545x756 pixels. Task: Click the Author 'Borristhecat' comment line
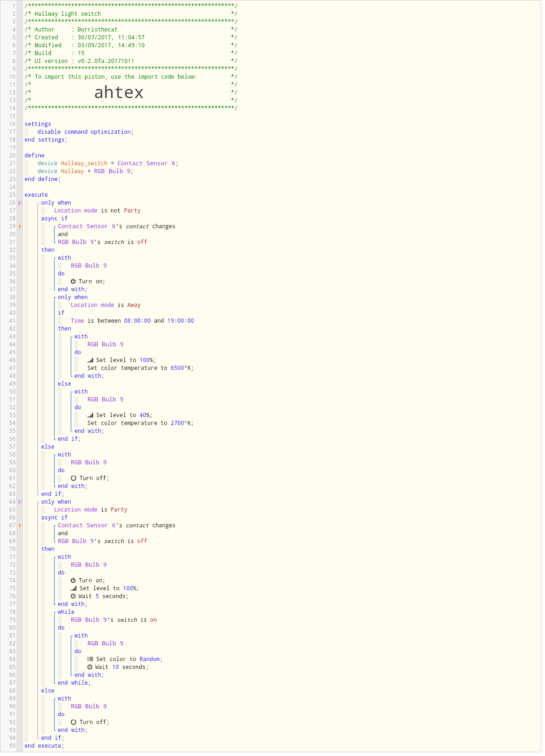[x=131, y=30]
